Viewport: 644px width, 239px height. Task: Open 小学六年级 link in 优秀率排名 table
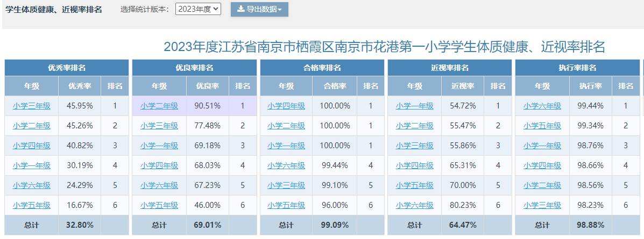pyautogui.click(x=32, y=185)
